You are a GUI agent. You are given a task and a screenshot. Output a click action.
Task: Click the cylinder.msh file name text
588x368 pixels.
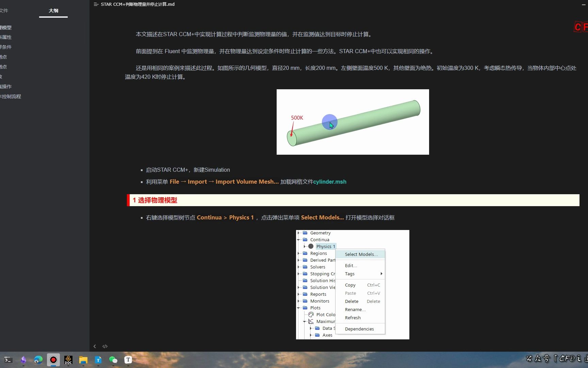click(330, 182)
